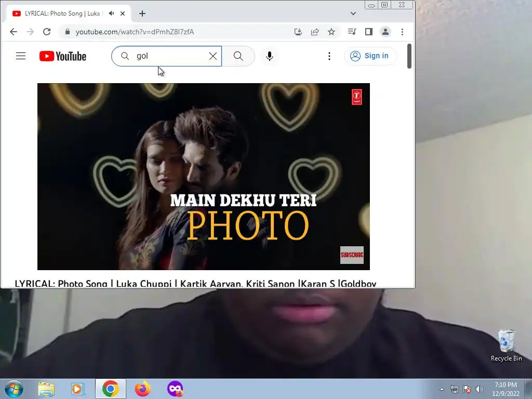532x399 pixels.
Task: Open the YouTube guide hamburger menu
Action: [x=21, y=56]
